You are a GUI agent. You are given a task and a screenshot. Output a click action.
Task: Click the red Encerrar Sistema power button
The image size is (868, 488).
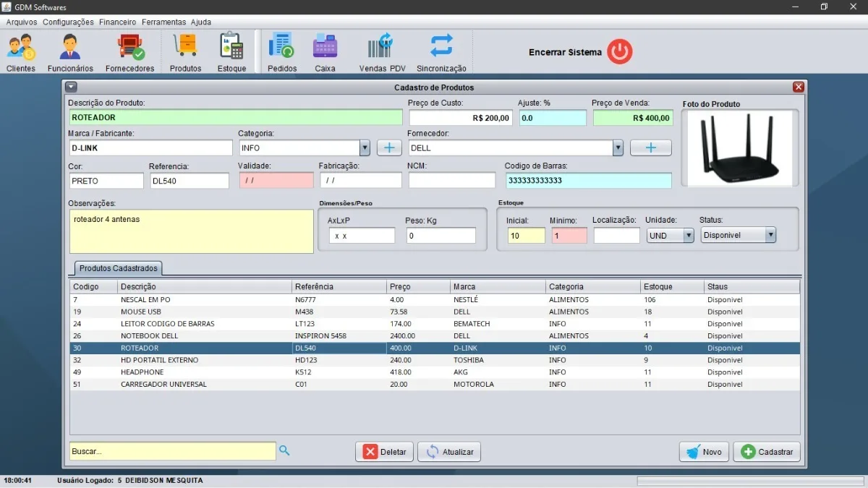point(620,52)
